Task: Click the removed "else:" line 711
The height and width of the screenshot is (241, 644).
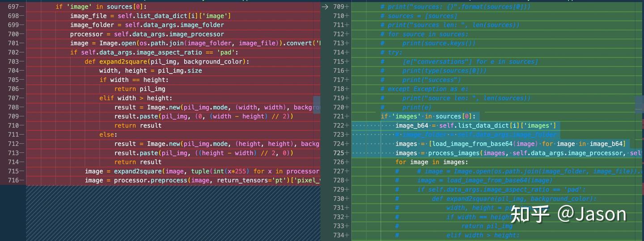Action: [109, 134]
